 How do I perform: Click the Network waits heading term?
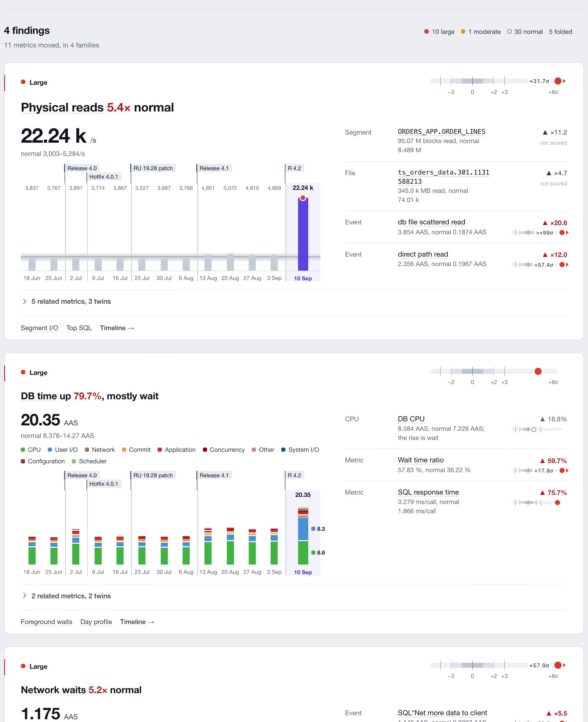click(53, 690)
